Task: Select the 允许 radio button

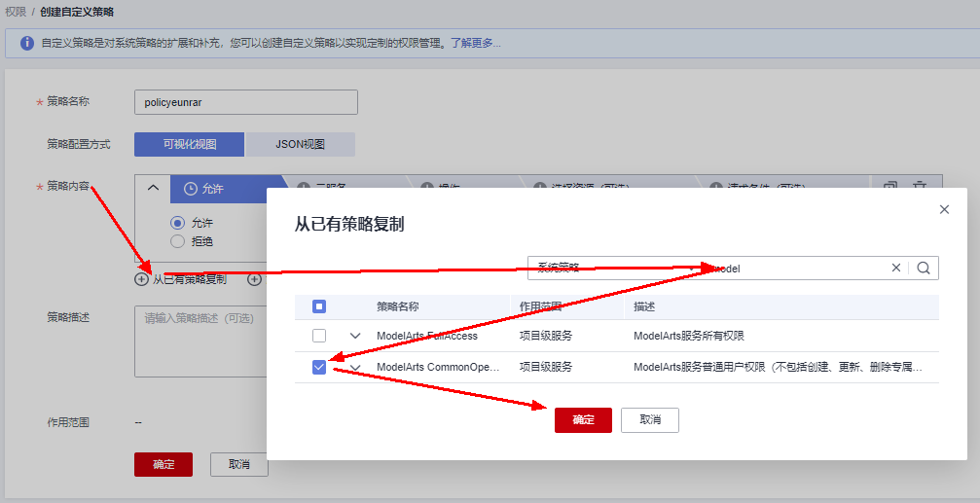Action: [x=177, y=223]
